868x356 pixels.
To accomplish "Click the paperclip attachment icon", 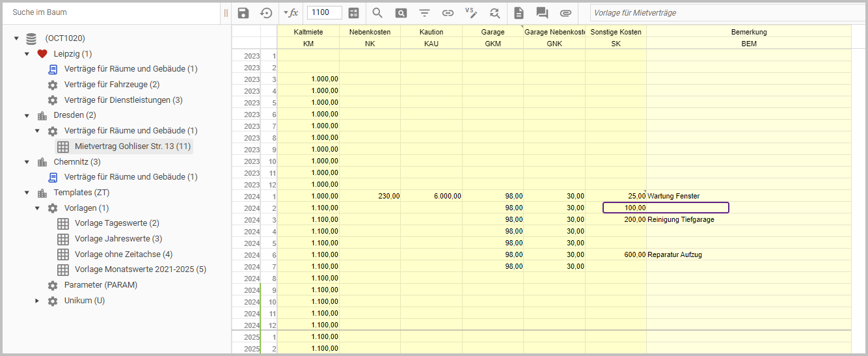I will pyautogui.click(x=565, y=13).
